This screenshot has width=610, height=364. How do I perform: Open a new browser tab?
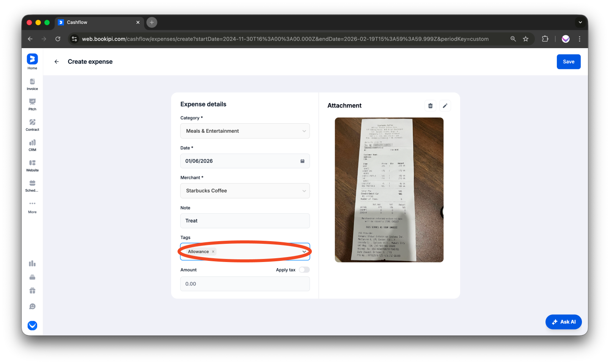pos(152,22)
